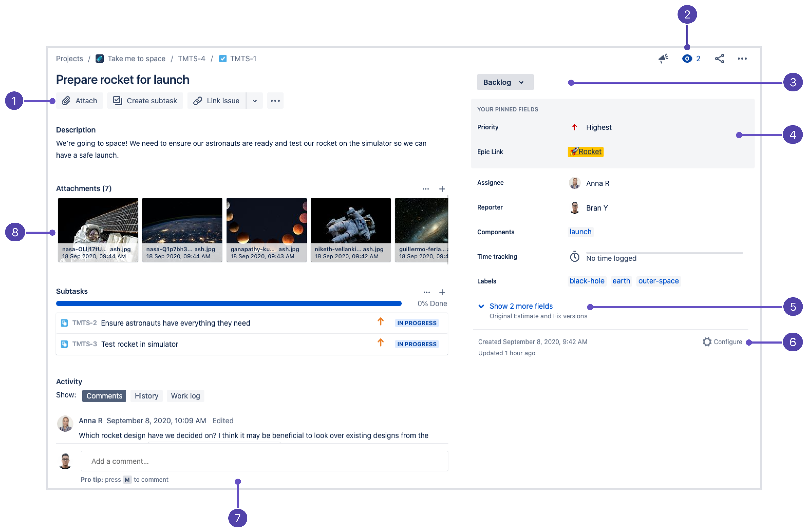Expand the dropdown next to Link issue
This screenshot has height=532, width=808.
pos(255,101)
